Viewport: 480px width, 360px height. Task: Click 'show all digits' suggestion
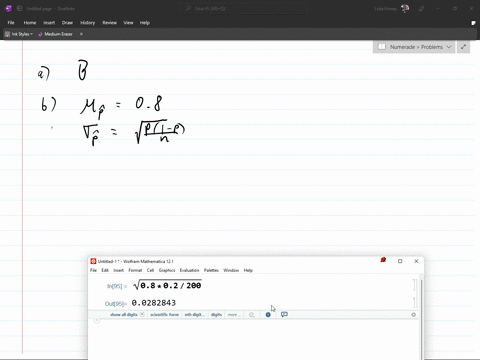pyautogui.click(x=124, y=315)
